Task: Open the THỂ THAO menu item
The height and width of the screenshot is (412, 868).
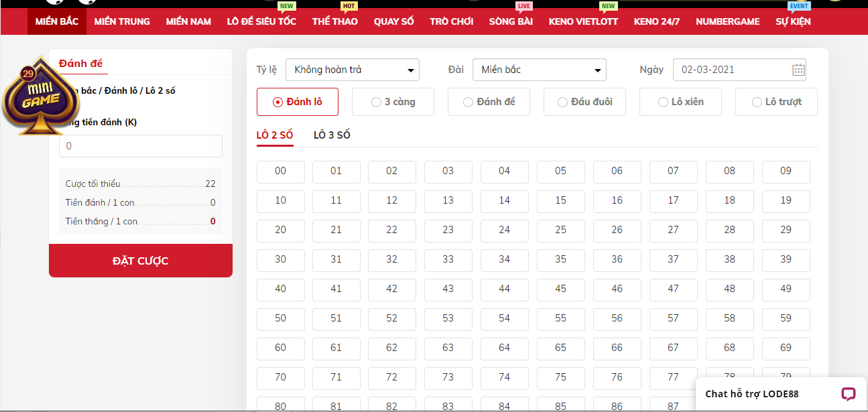Action: coord(334,21)
